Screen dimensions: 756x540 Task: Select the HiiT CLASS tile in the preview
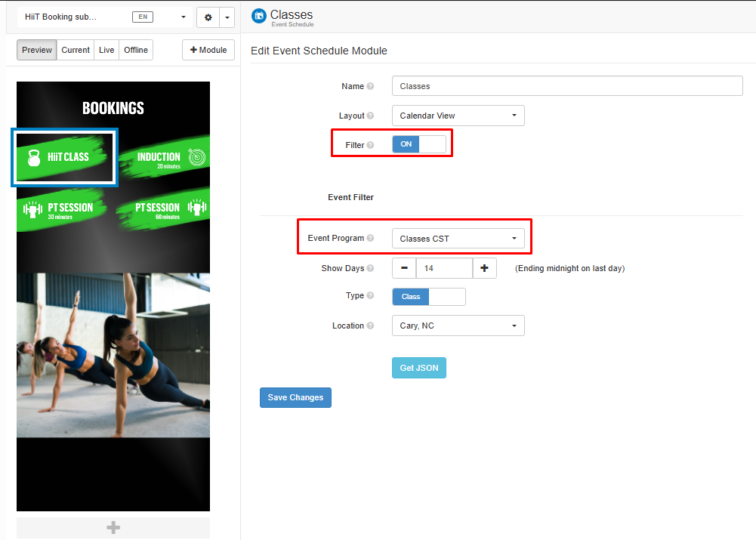click(x=64, y=157)
